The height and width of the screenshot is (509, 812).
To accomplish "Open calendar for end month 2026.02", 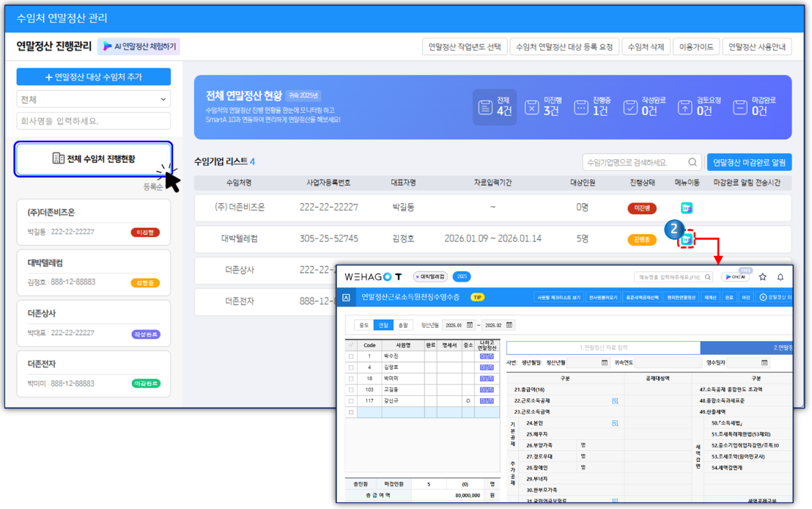I will [509, 325].
